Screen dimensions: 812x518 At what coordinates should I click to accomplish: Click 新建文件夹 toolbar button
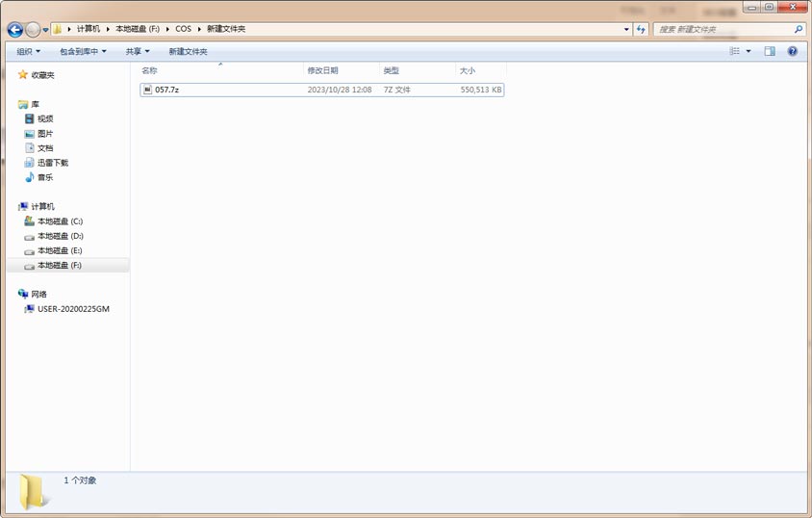click(x=188, y=51)
